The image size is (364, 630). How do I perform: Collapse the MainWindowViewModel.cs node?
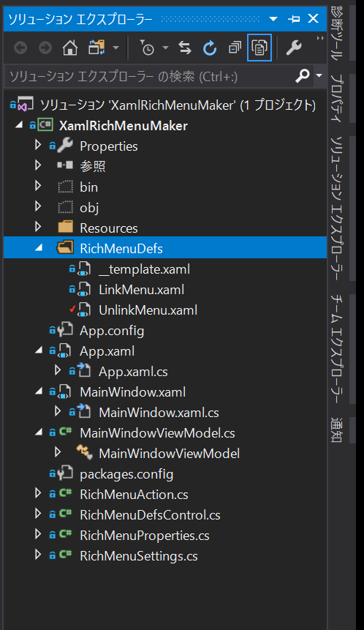(39, 432)
